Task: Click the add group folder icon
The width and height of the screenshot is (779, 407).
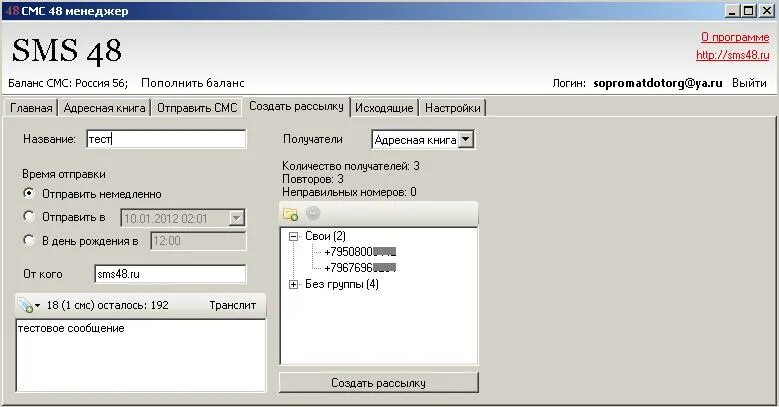Action: coord(290,214)
